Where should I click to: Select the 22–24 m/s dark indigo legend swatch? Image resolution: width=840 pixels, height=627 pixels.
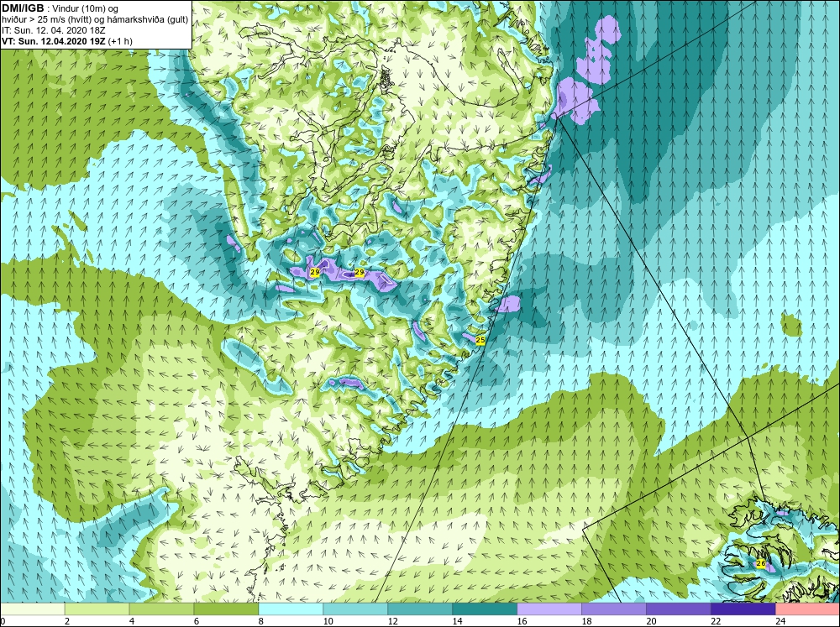point(743,609)
